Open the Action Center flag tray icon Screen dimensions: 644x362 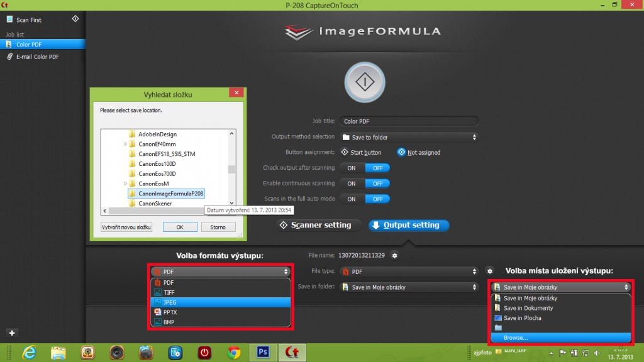pyautogui.click(x=563, y=353)
